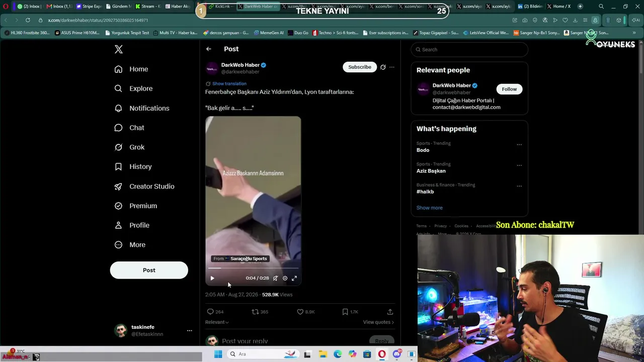
Task: Open DarkWeb Haber's profile avatar on the post
Action: click(x=212, y=68)
